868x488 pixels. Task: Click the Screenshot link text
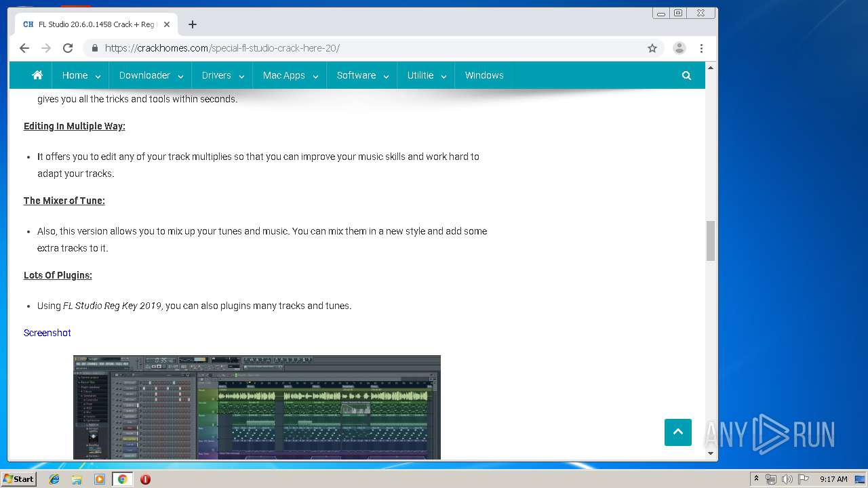click(47, 333)
